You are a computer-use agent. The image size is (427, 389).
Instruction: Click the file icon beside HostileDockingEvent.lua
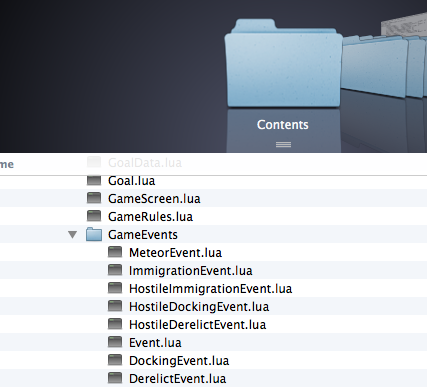[115, 306]
